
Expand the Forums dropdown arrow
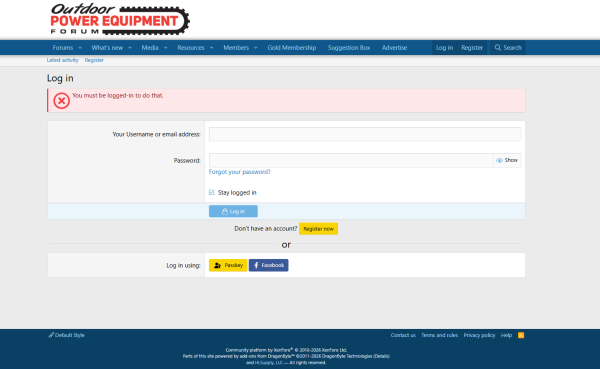click(80, 48)
